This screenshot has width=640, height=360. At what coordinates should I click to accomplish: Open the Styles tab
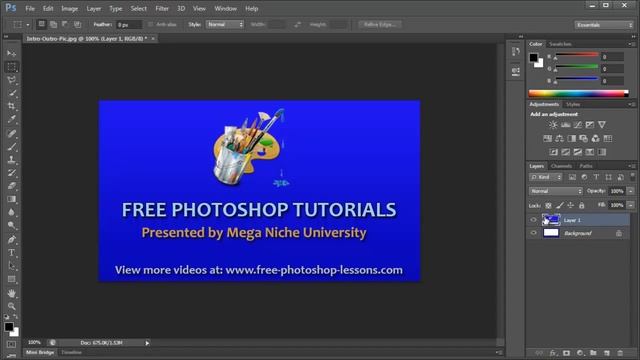click(573, 104)
